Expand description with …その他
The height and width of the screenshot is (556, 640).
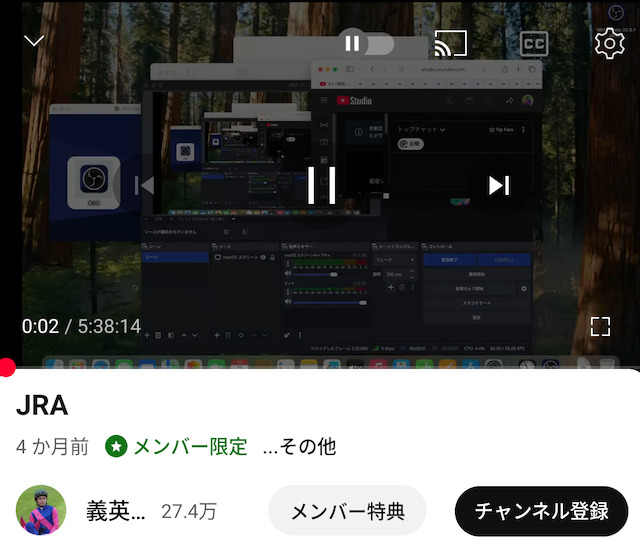click(x=300, y=447)
